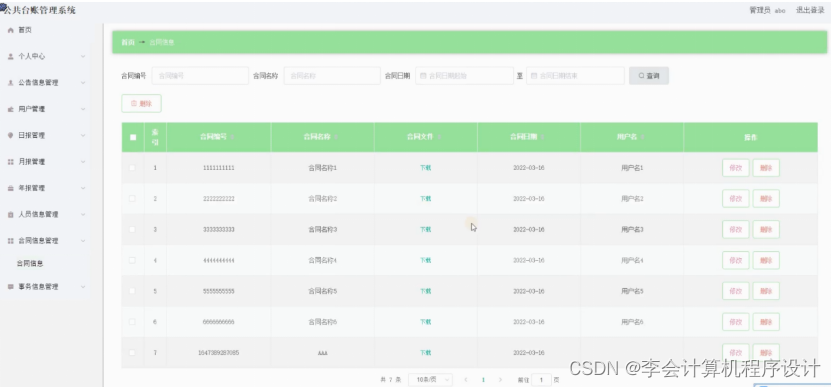Open the 10条/页 page size dropdown

click(430, 380)
